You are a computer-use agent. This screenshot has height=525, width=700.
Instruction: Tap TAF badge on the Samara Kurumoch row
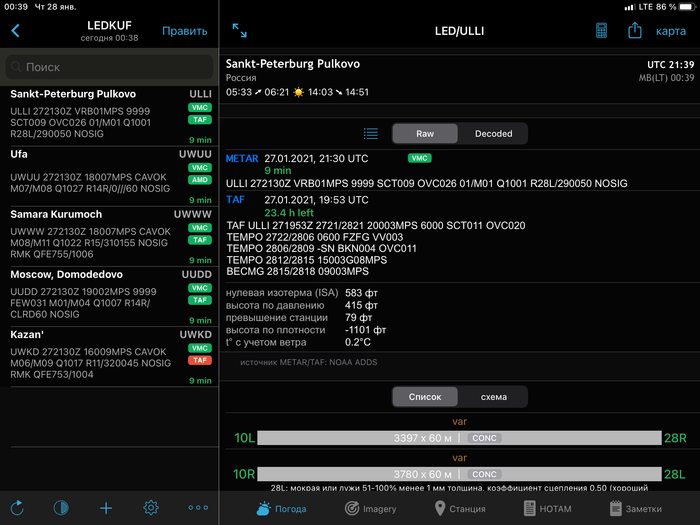coord(200,240)
